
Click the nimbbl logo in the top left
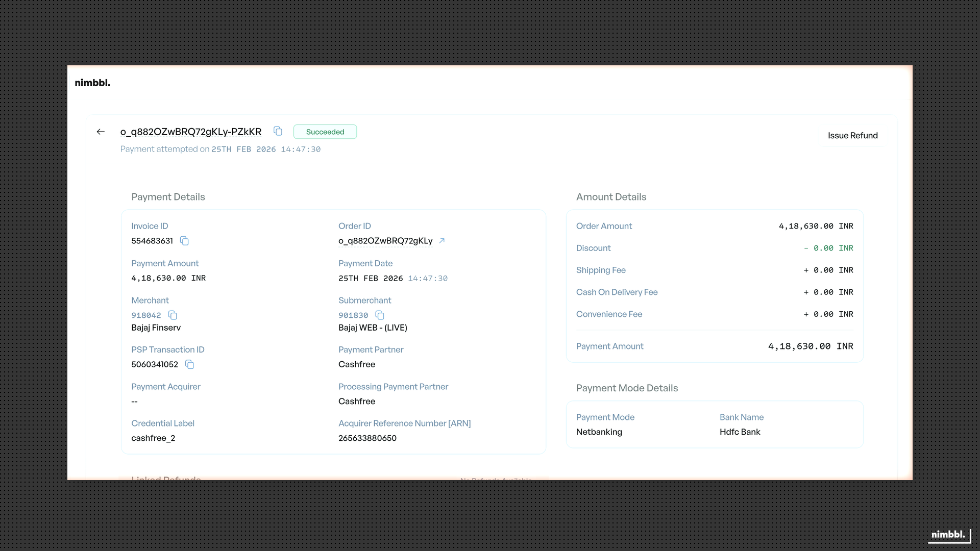pyautogui.click(x=92, y=82)
